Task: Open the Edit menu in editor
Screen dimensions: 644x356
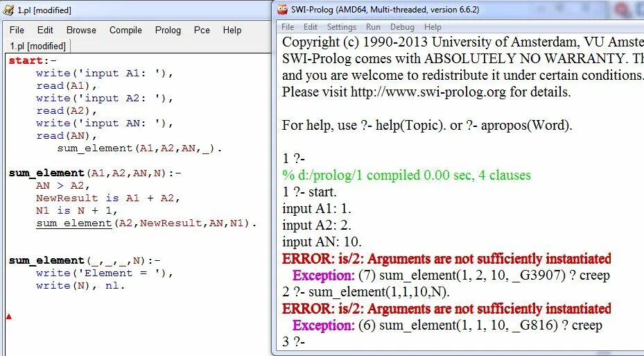Action: [45, 30]
